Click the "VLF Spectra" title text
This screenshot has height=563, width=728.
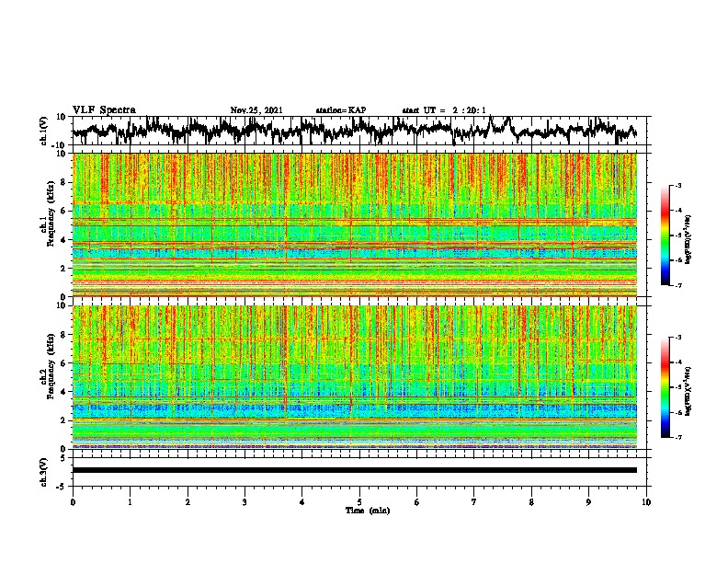[104, 110]
